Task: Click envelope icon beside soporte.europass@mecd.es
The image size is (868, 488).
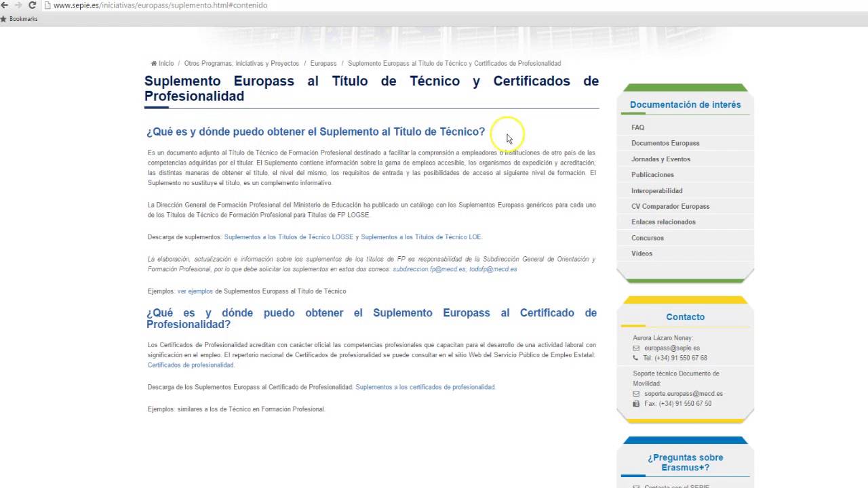Action: point(636,394)
